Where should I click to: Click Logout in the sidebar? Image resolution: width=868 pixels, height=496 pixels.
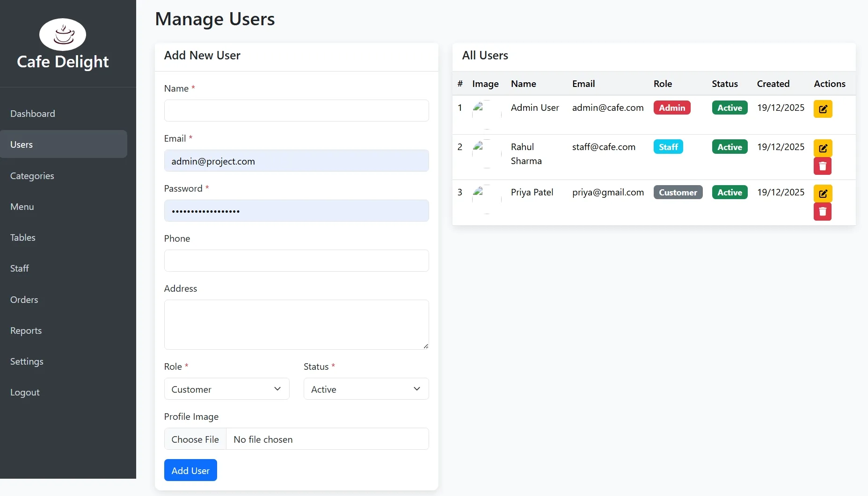[x=25, y=392]
